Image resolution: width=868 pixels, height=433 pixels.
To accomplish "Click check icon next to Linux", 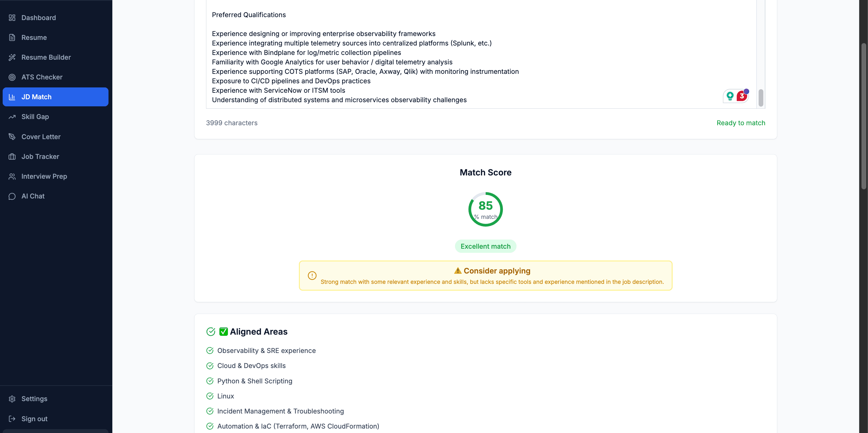I will (x=210, y=396).
